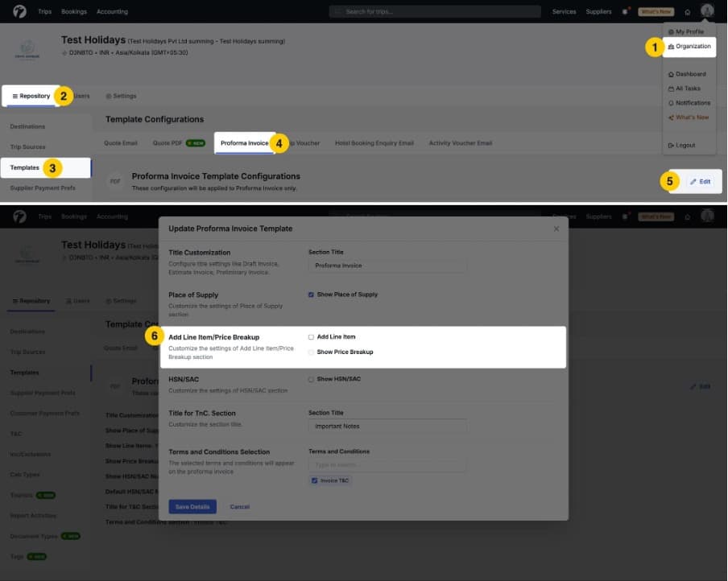This screenshot has height=581, width=728.
Task: Click Save Details in the dialog
Action: [192, 507]
